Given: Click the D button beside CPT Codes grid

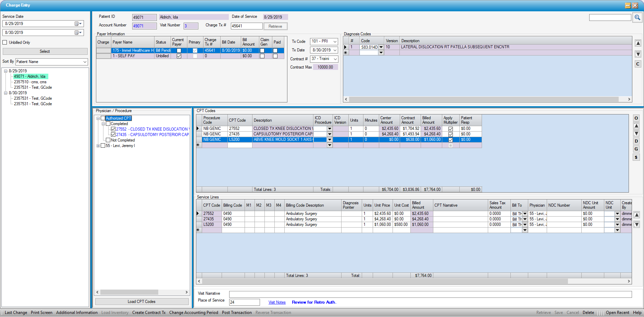Looking at the screenshot, I should point(636,141).
